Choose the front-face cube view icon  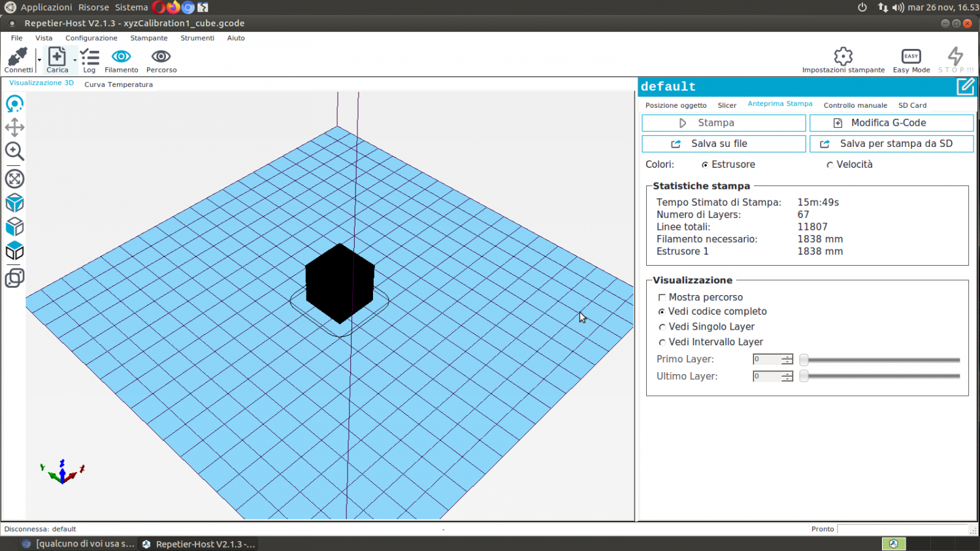pyautogui.click(x=14, y=227)
